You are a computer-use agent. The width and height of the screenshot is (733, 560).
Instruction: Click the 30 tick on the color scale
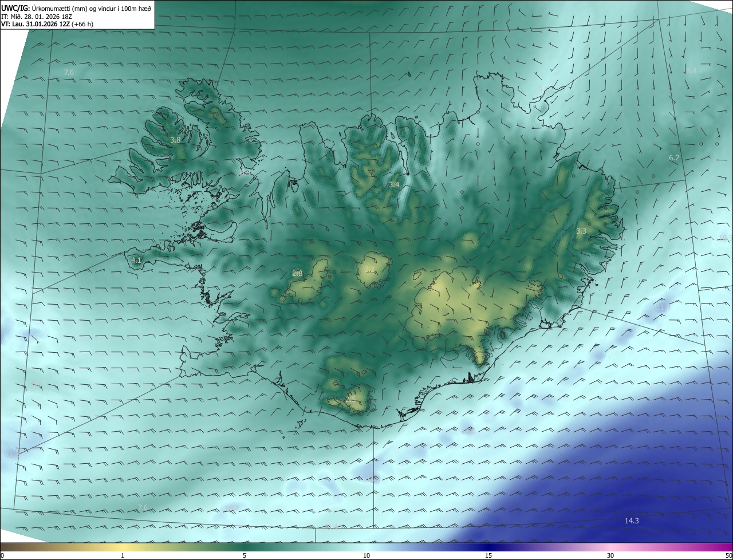[x=610, y=555]
